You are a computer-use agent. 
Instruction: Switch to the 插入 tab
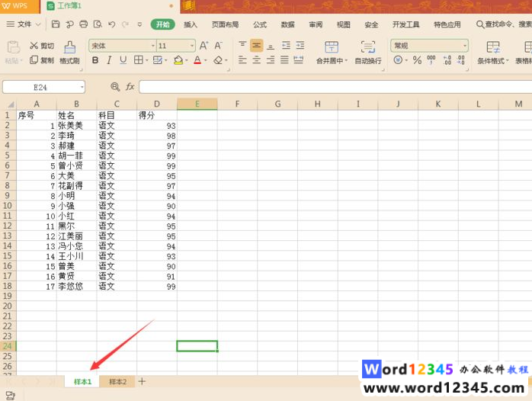click(x=191, y=24)
